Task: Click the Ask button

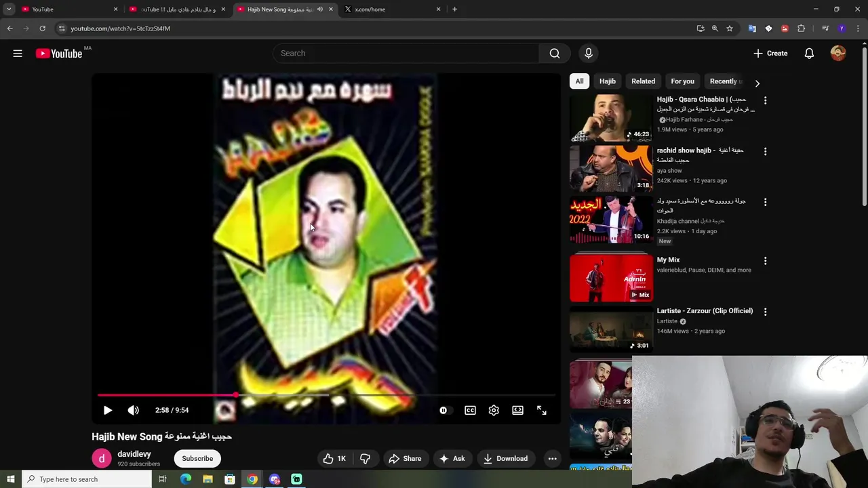Action: 452,459
